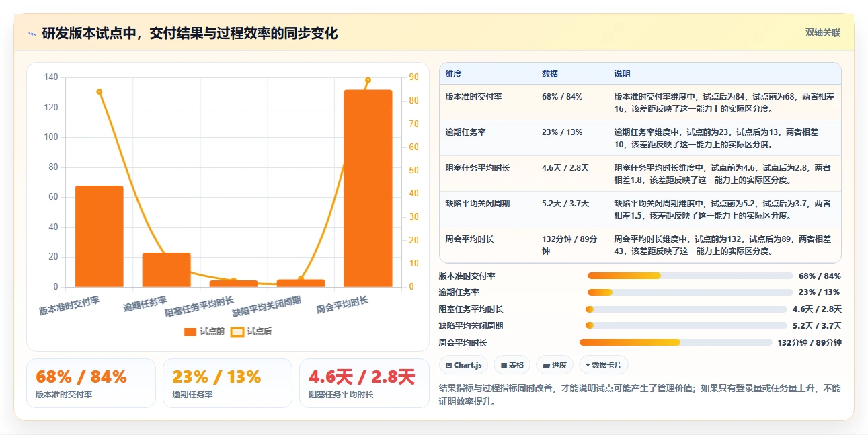Open the 23% / 13% summary card
Image resolution: width=868 pixels, height=435 pixels.
[227, 383]
